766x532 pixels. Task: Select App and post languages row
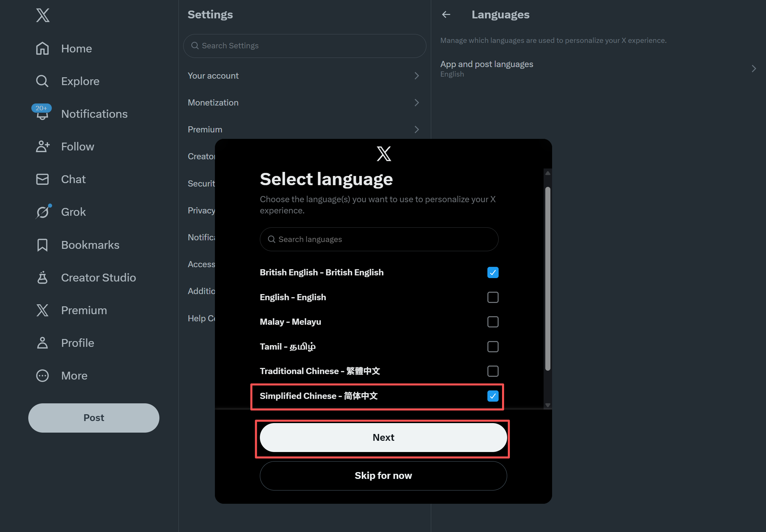[598, 69]
